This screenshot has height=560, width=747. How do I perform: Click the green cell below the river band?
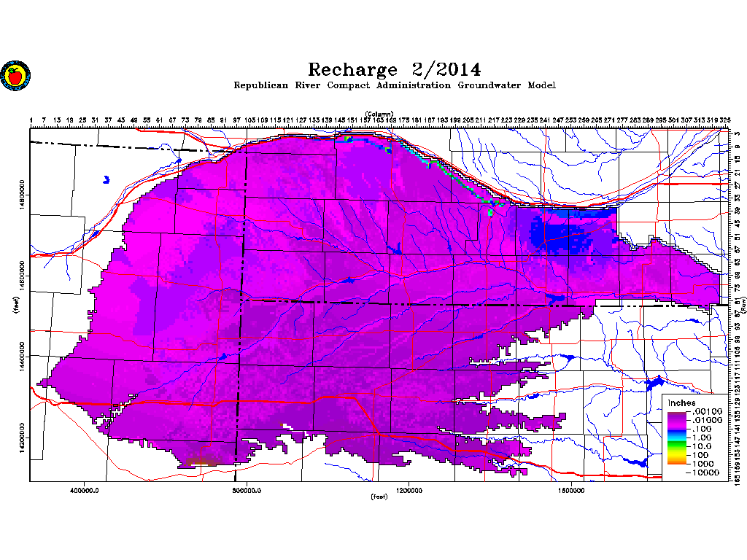tap(491, 212)
